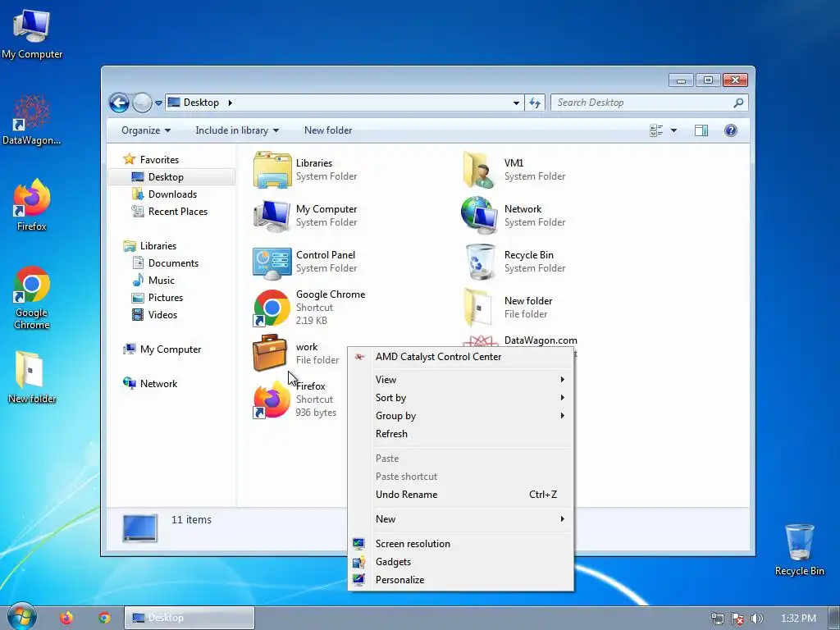
Task: Refresh the address bar location
Action: tap(535, 103)
